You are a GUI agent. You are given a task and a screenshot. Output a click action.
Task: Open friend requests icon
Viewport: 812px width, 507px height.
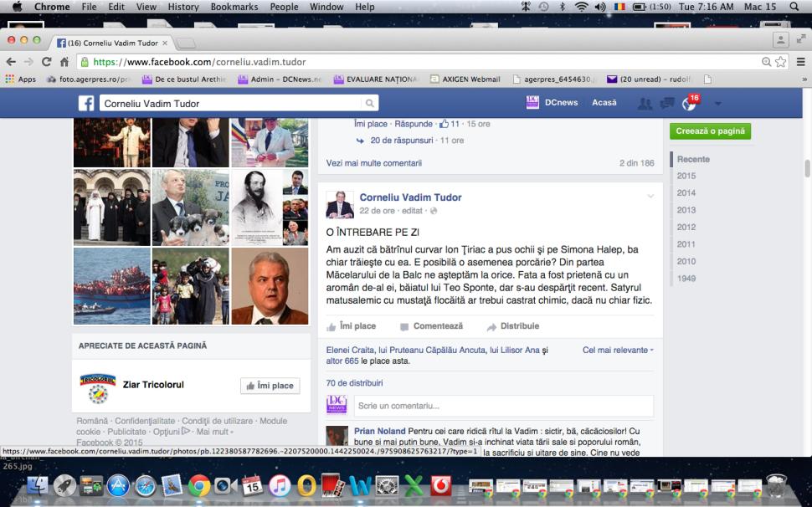point(645,103)
